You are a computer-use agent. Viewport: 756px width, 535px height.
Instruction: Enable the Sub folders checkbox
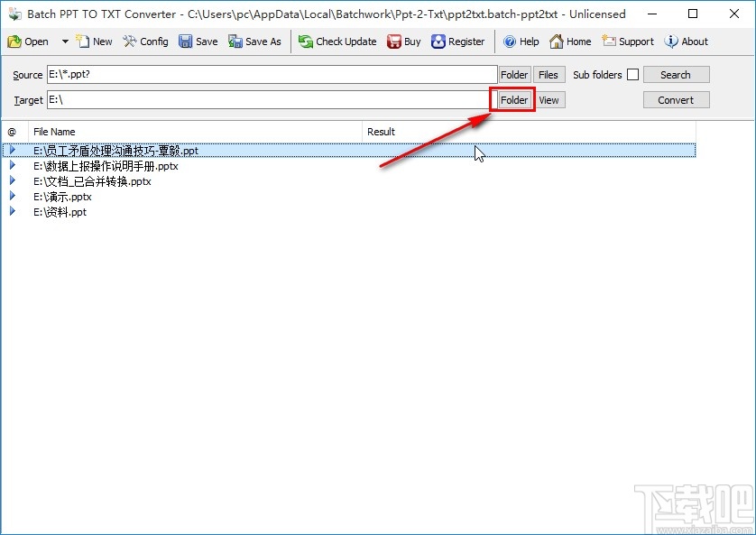pos(632,74)
